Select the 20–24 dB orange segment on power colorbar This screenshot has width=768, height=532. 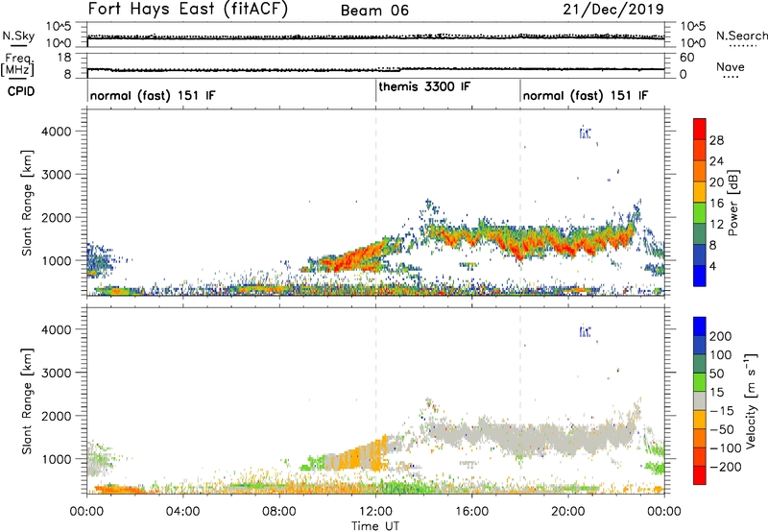(700, 171)
